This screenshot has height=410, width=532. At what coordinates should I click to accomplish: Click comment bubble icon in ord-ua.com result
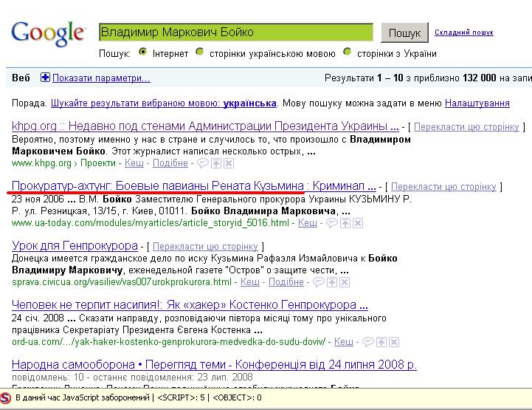click(x=367, y=342)
